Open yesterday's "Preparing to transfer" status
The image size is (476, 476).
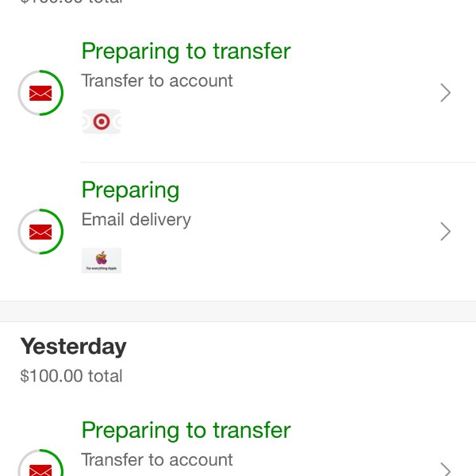tap(186, 431)
